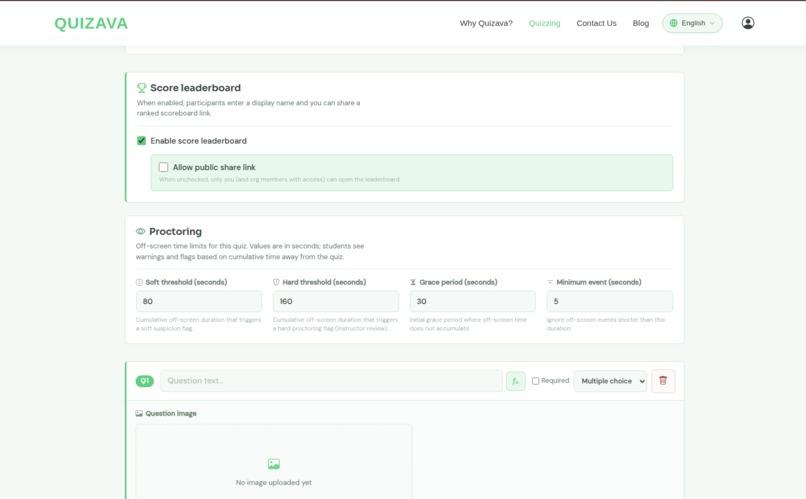Image resolution: width=806 pixels, height=499 pixels.
Task: Edit the Soft threshold value 80
Action: [199, 301]
